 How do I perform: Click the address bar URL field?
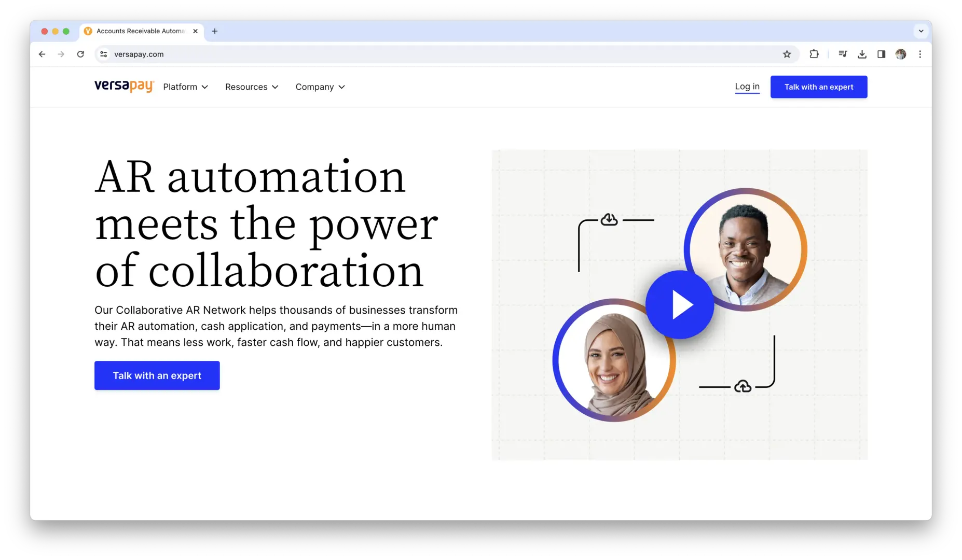pyautogui.click(x=446, y=54)
